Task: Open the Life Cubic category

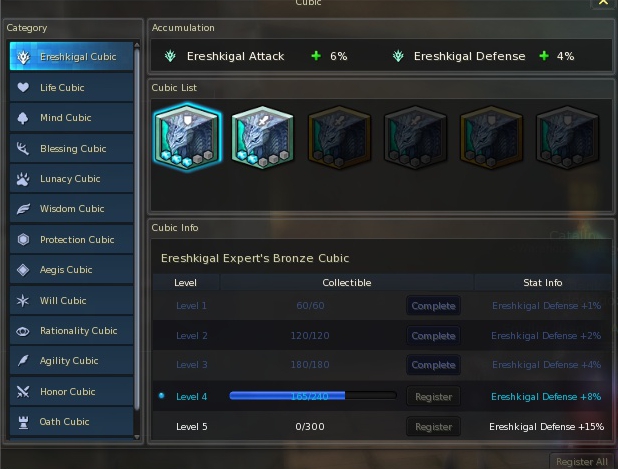Action: point(71,87)
